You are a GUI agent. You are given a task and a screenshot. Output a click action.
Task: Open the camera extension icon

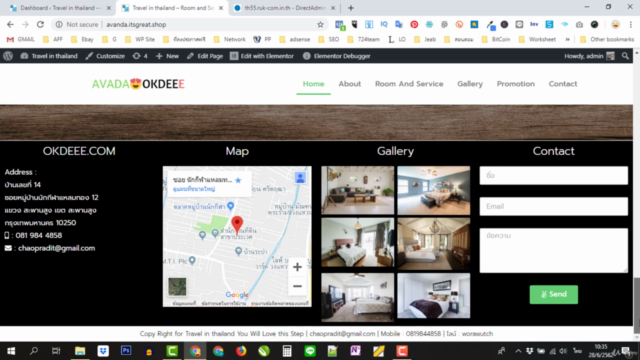click(x=579, y=24)
